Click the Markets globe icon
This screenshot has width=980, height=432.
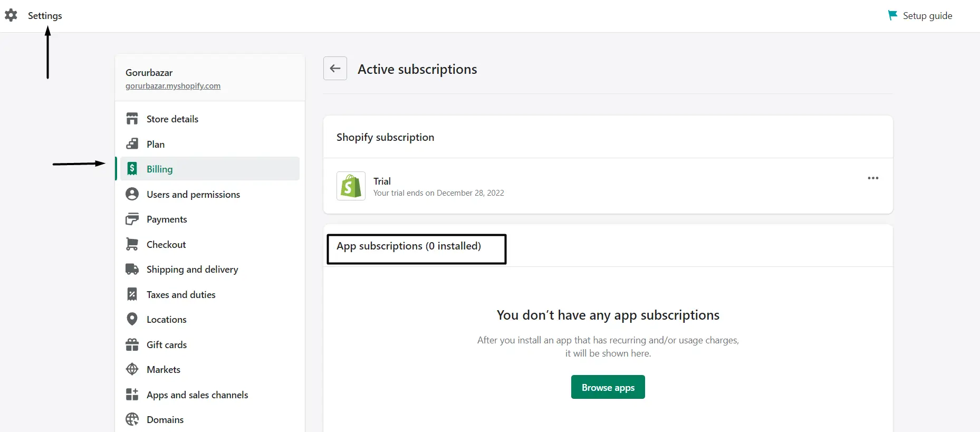coord(132,369)
